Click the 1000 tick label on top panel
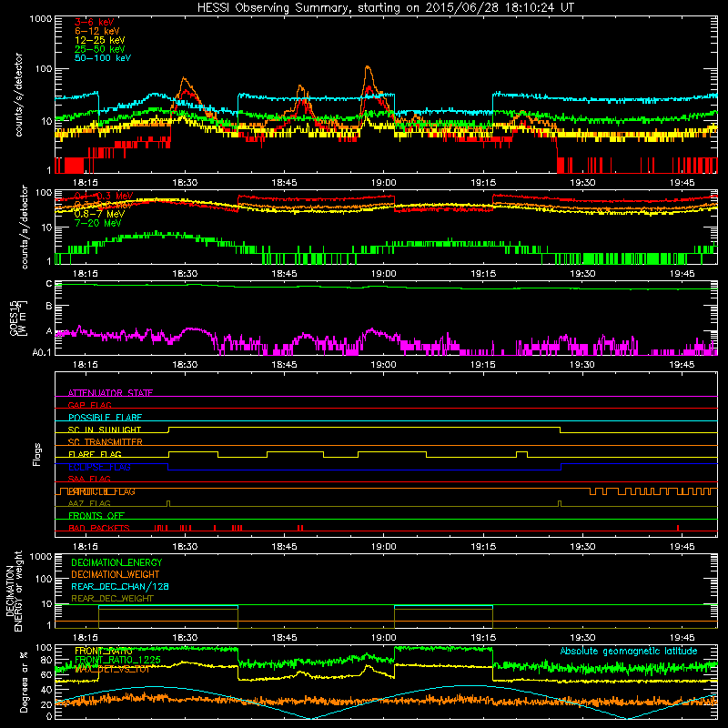 (40, 19)
